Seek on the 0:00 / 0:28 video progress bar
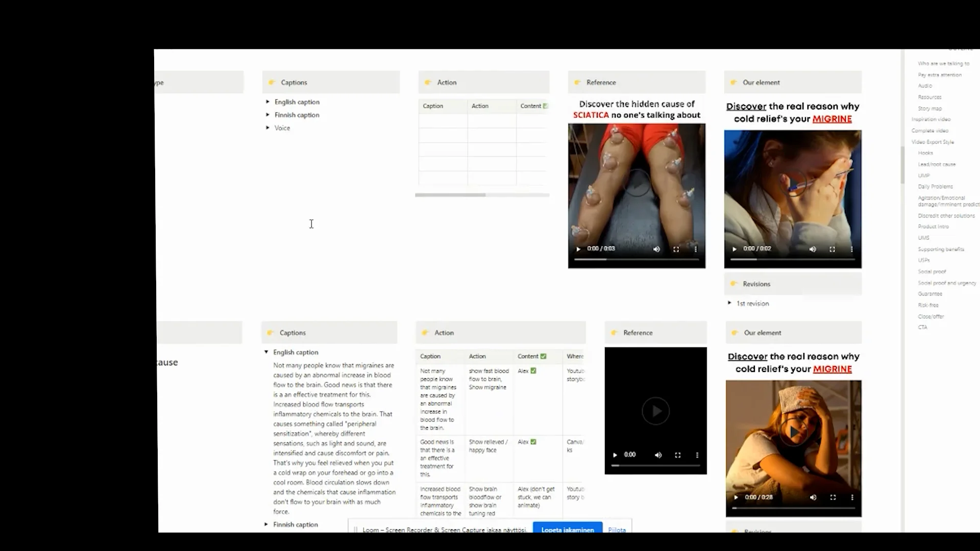The height and width of the screenshot is (551, 980). click(x=794, y=508)
